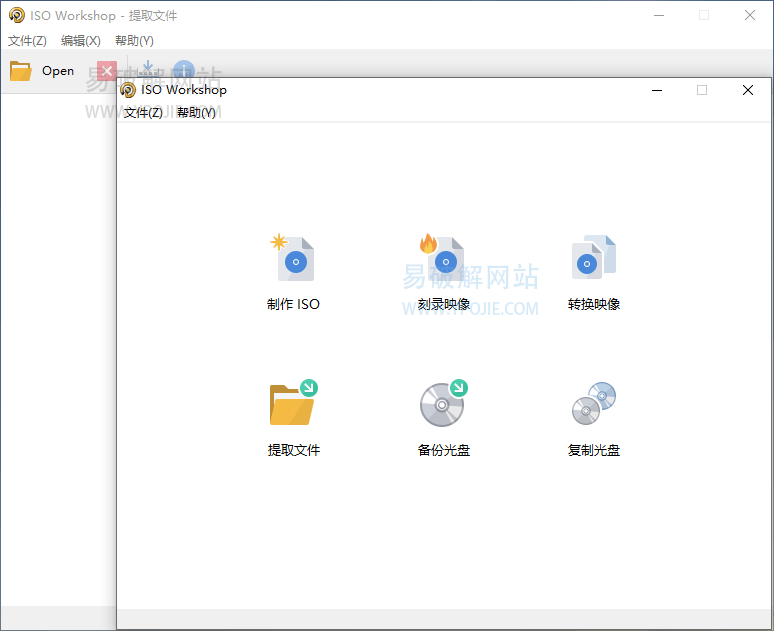Open 帮助(Y) menu in front ISO Workshop window
Image resolution: width=774 pixels, height=631 pixels.
click(x=196, y=113)
